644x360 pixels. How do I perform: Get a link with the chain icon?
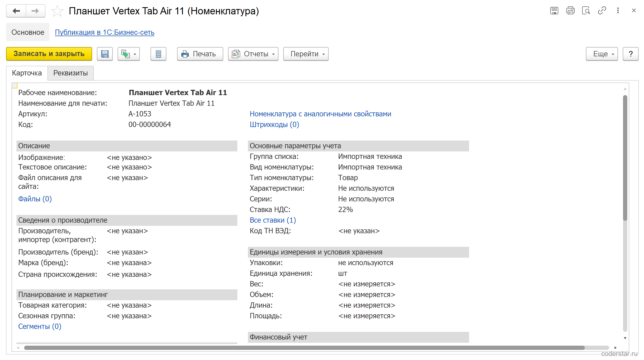pos(602,11)
